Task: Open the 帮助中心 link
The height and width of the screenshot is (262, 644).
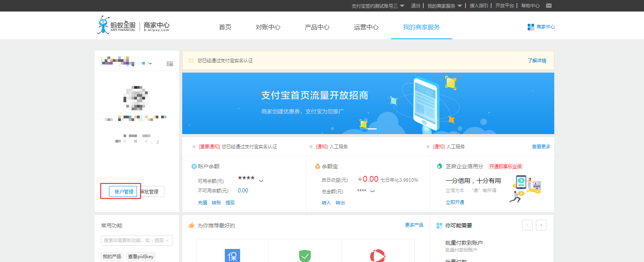Action: [530, 6]
